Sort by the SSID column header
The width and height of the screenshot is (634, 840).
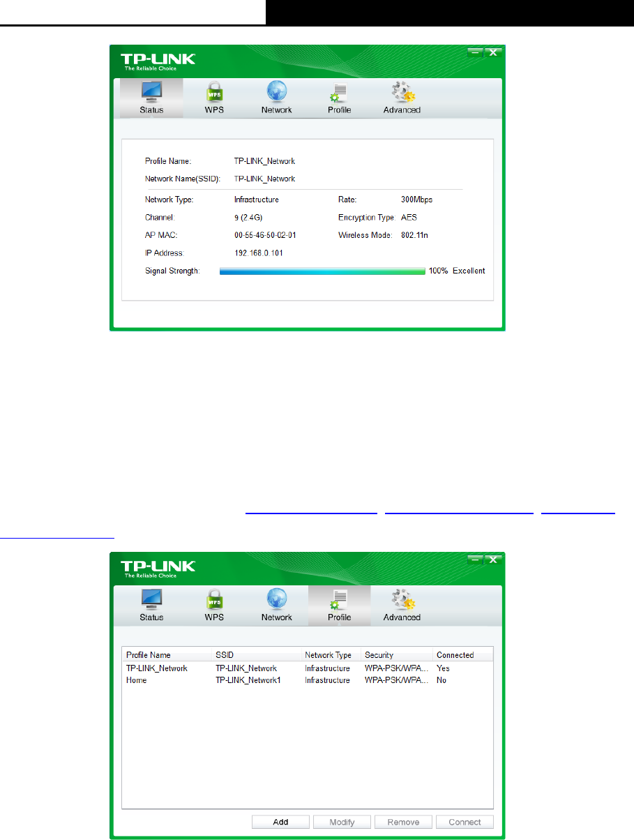click(257, 655)
